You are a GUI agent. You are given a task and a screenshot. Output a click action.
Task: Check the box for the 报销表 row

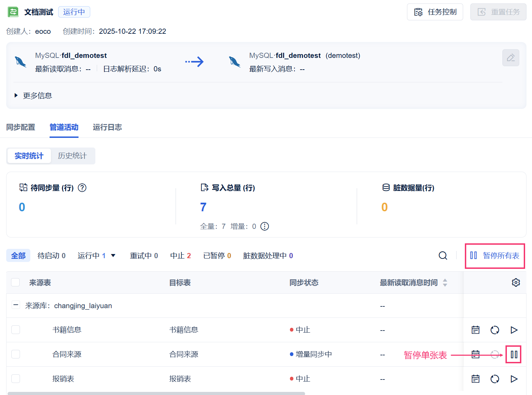tap(15, 378)
